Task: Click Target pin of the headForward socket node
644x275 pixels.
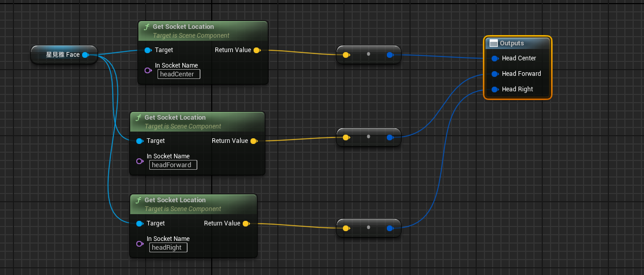Action: coord(139,141)
